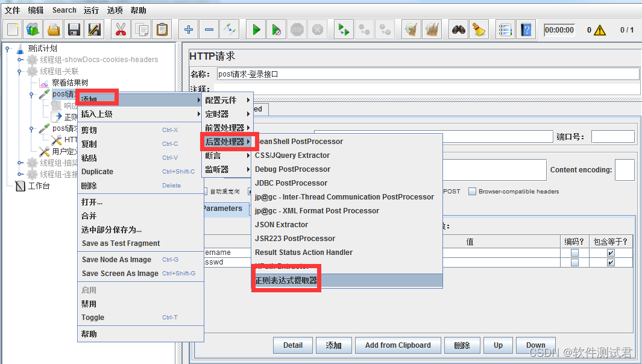Click the Search binoculars icon
The image size is (642, 364).
(x=458, y=30)
